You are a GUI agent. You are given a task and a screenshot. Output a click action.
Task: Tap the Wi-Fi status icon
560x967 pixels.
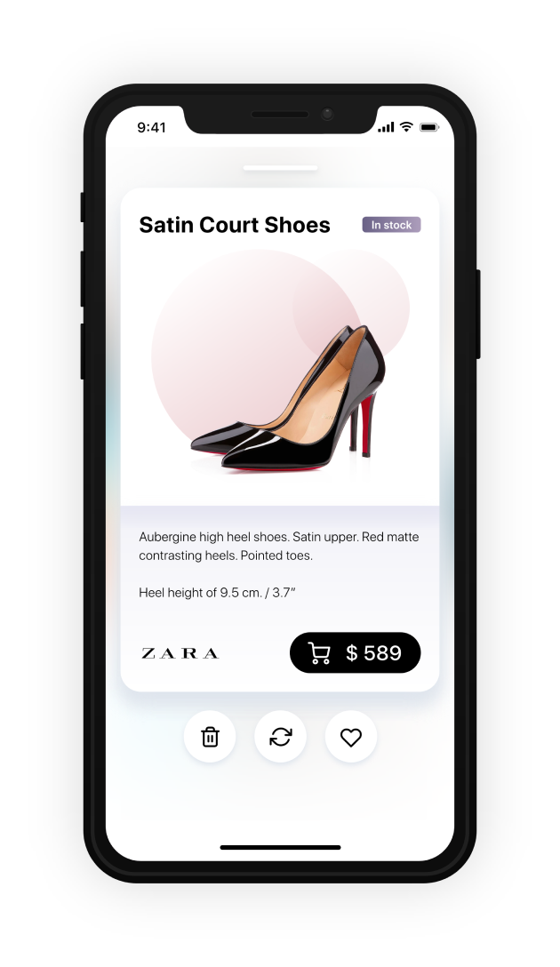[406, 127]
